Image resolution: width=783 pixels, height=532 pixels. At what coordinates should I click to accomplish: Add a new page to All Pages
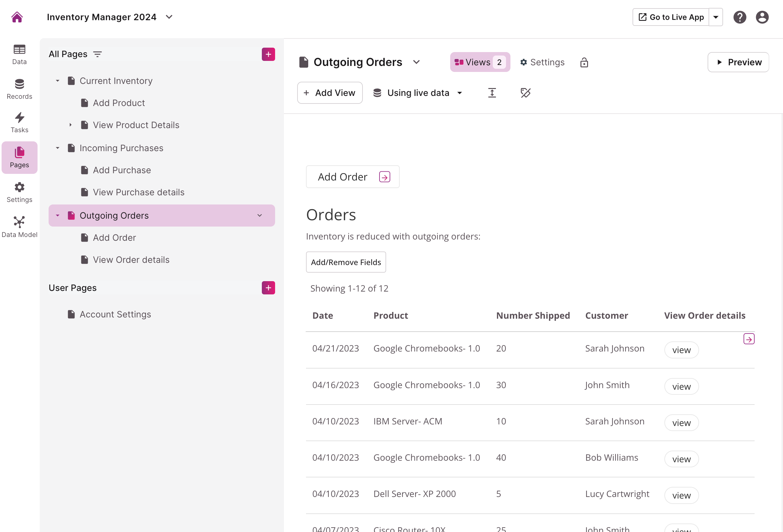[x=268, y=54]
